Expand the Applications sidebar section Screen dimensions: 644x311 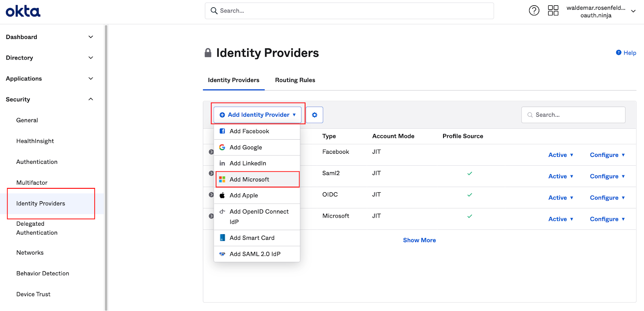click(x=91, y=79)
